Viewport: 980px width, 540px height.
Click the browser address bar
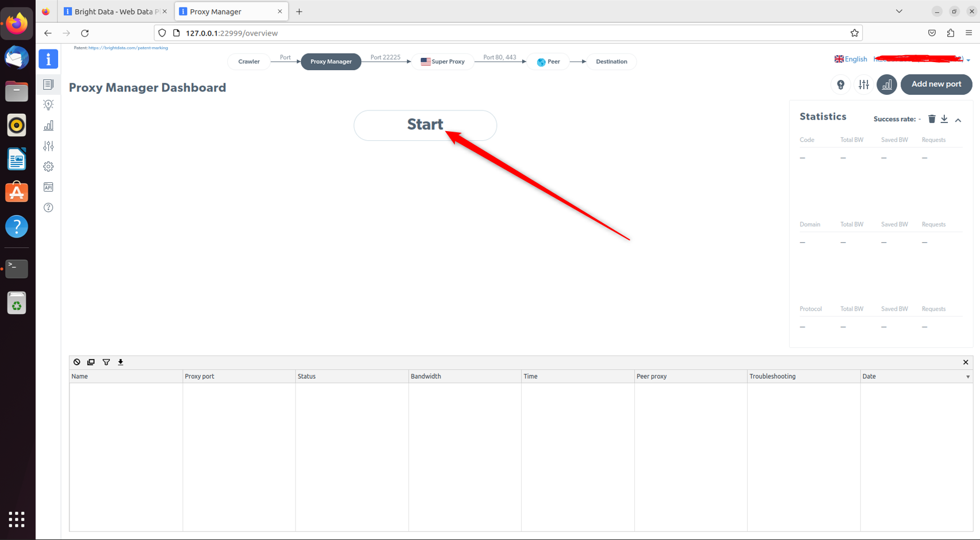pyautogui.click(x=506, y=33)
